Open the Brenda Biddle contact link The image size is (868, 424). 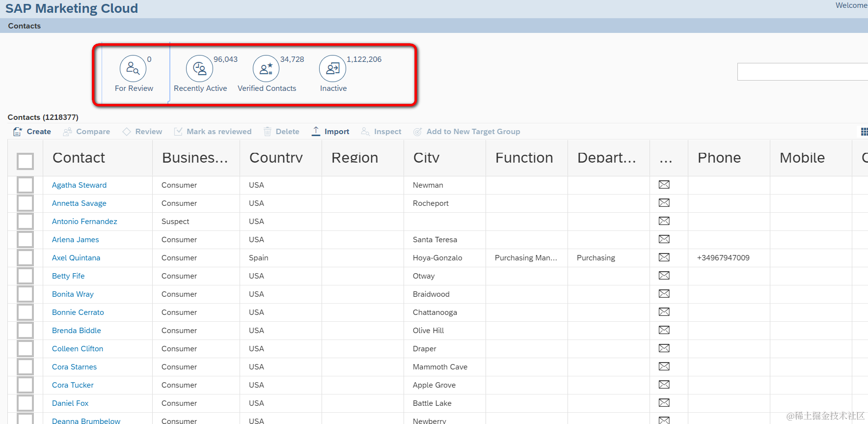[x=77, y=331]
